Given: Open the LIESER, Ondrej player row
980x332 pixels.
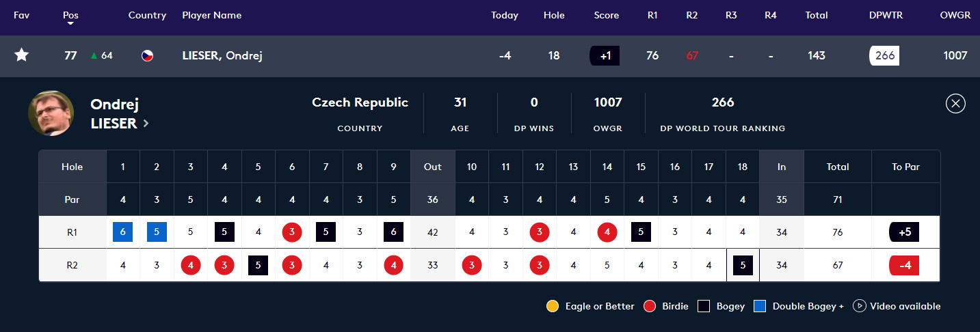Looking at the screenshot, I should pos(222,56).
